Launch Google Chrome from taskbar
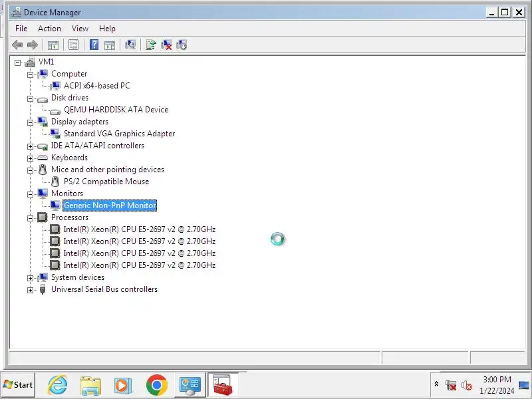This screenshot has height=399, width=532. (157, 385)
